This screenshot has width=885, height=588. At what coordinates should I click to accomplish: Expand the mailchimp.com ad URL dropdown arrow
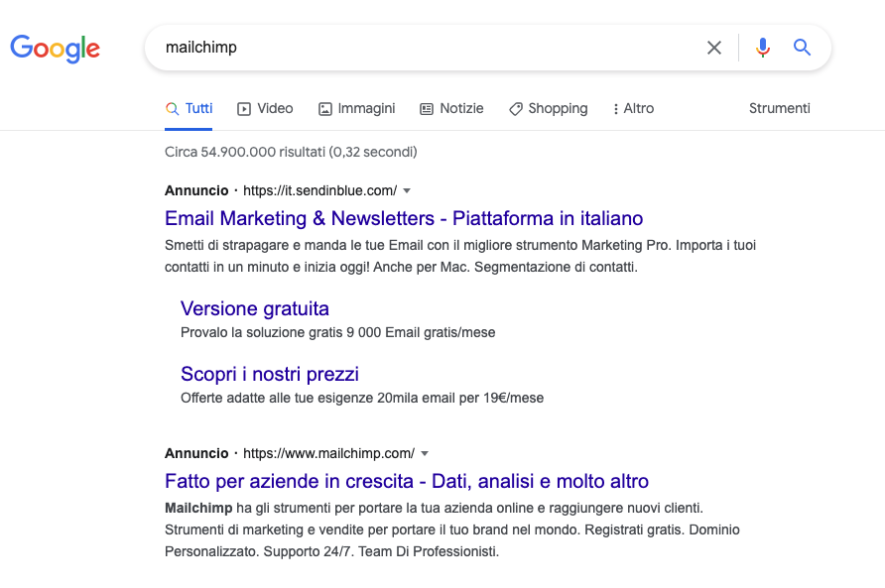point(425,454)
